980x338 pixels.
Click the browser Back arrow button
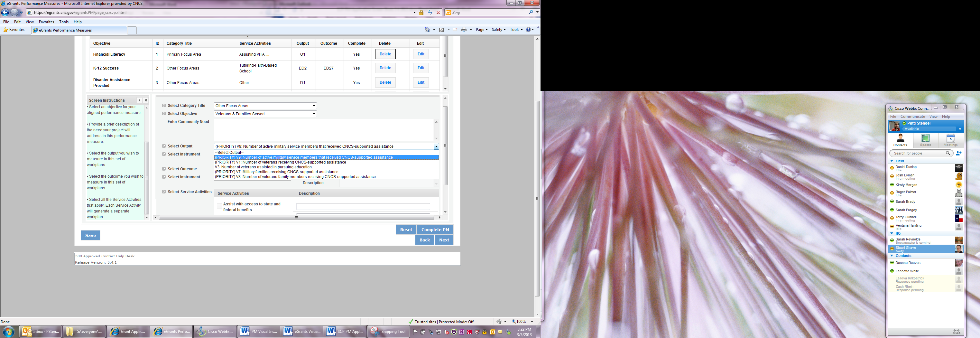point(5,13)
